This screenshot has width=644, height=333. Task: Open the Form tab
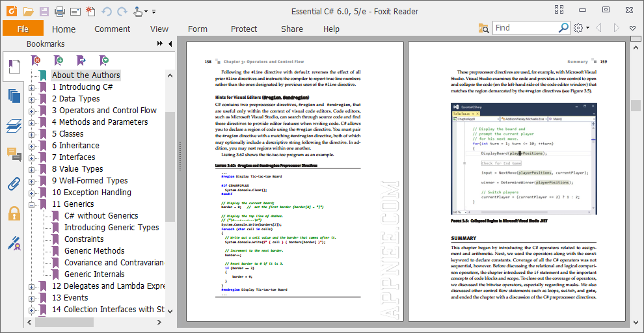198,29
